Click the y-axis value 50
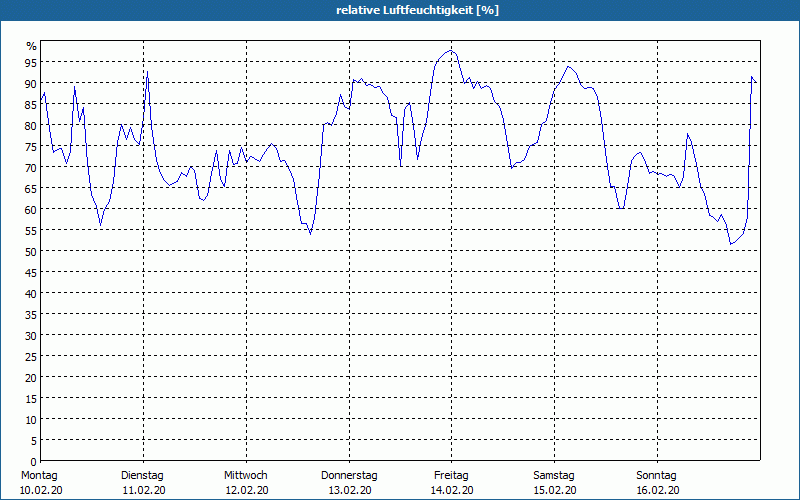Image resolution: width=800 pixels, height=500 pixels. click(31, 251)
